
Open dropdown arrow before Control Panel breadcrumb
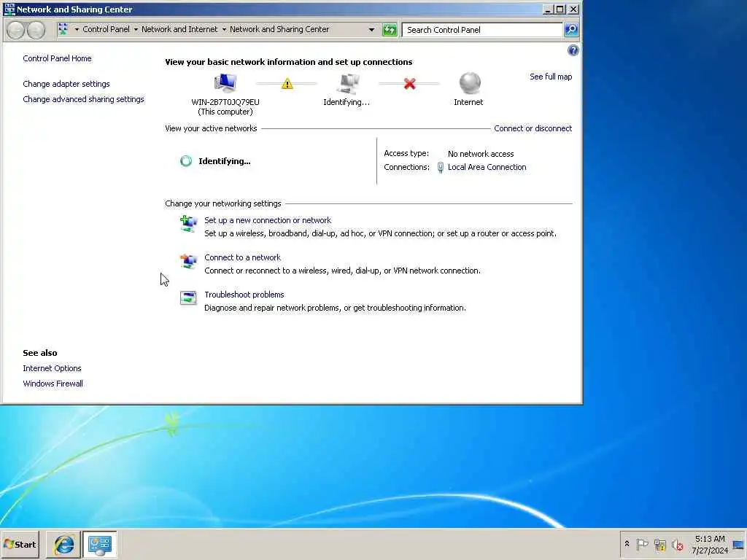(77, 29)
